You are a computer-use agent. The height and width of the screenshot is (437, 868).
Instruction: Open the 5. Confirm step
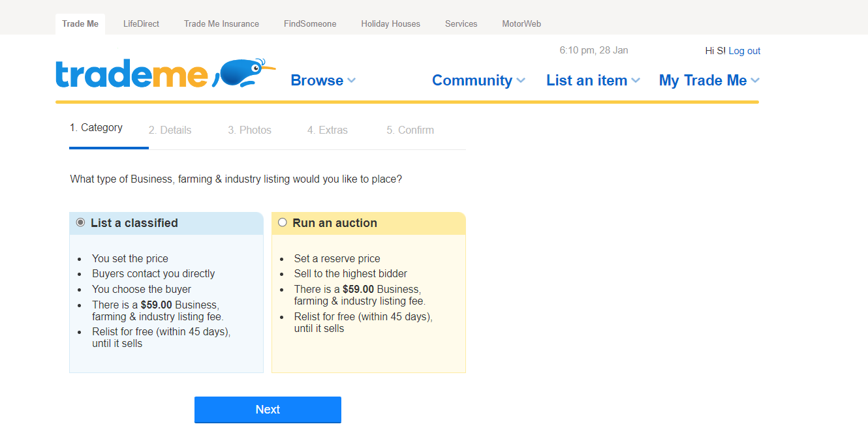coord(410,130)
